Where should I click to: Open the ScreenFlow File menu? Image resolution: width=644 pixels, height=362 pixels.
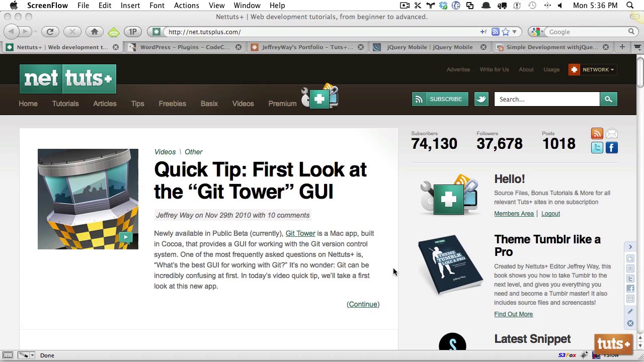(83, 6)
